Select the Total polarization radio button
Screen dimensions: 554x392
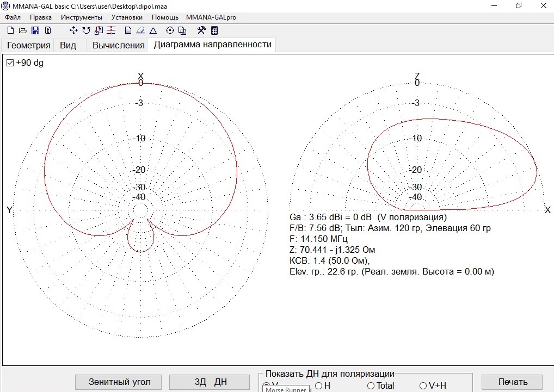371,385
